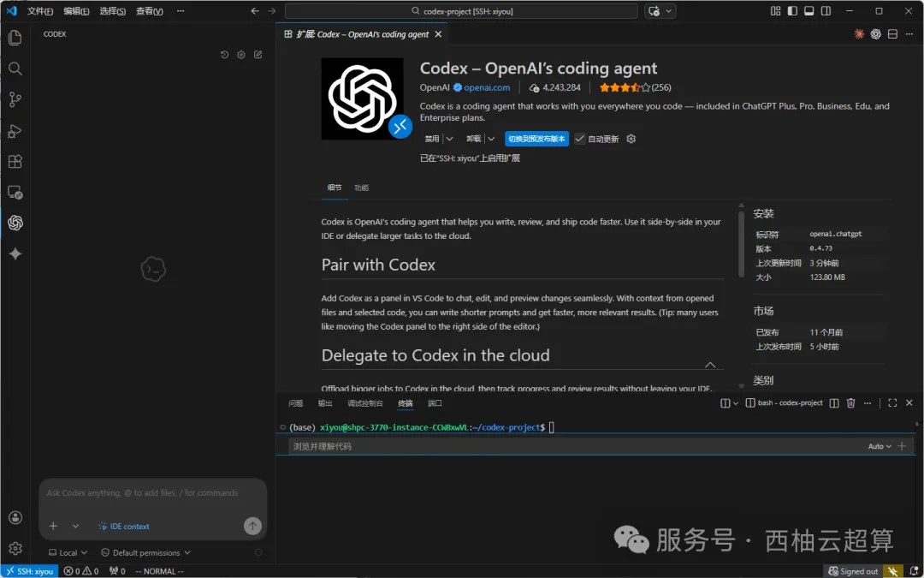Viewport: 924px width, 578px height.
Task: Open the Auto mode dropdown in terminal
Action: 880,446
